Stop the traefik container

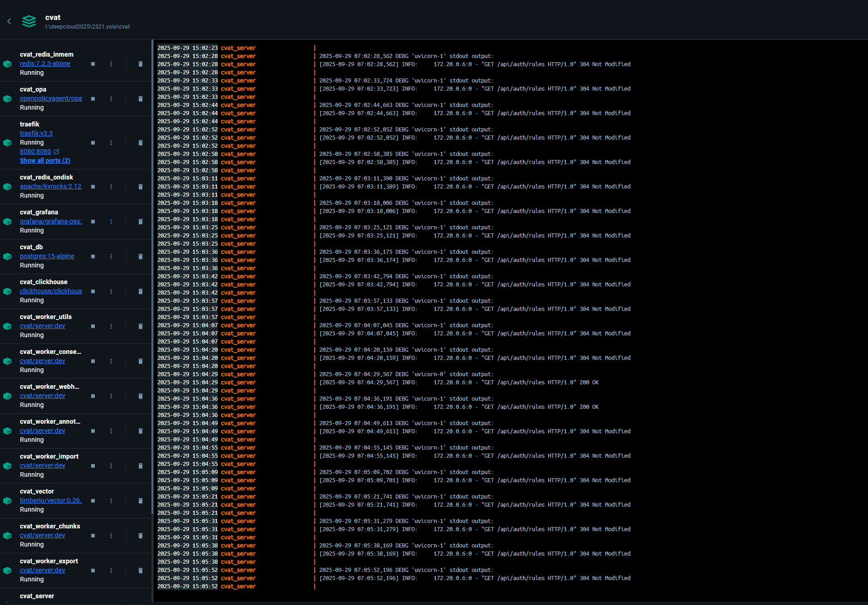tap(93, 143)
